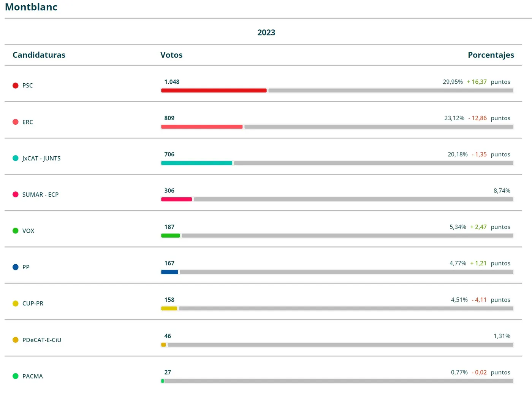Click the PSC red vote bar
The width and height of the screenshot is (532, 394).
214,91
